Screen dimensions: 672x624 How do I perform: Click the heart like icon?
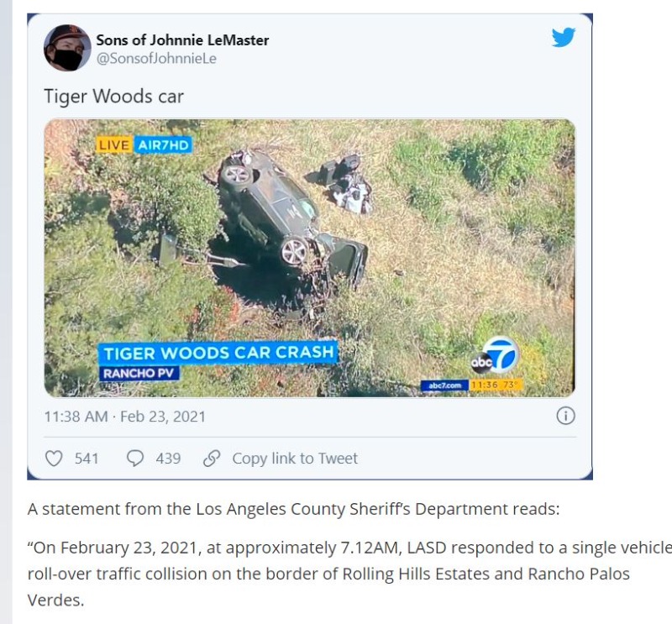coord(54,459)
